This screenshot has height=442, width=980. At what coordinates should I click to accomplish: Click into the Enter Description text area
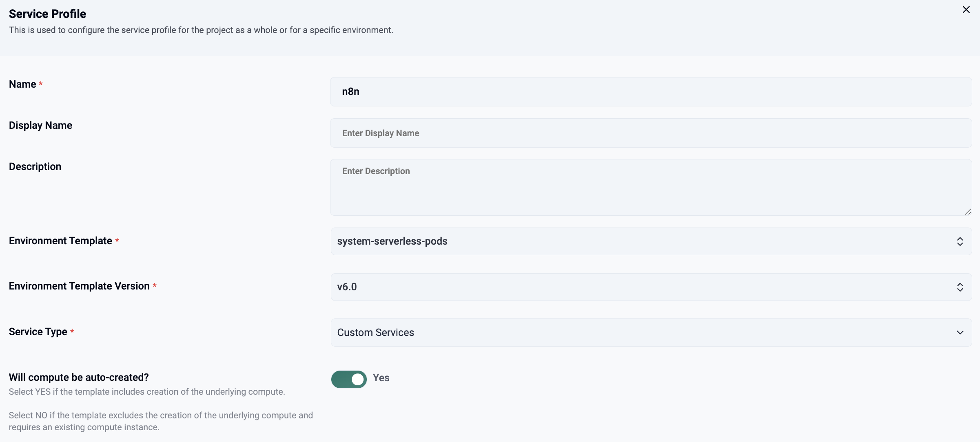651,187
